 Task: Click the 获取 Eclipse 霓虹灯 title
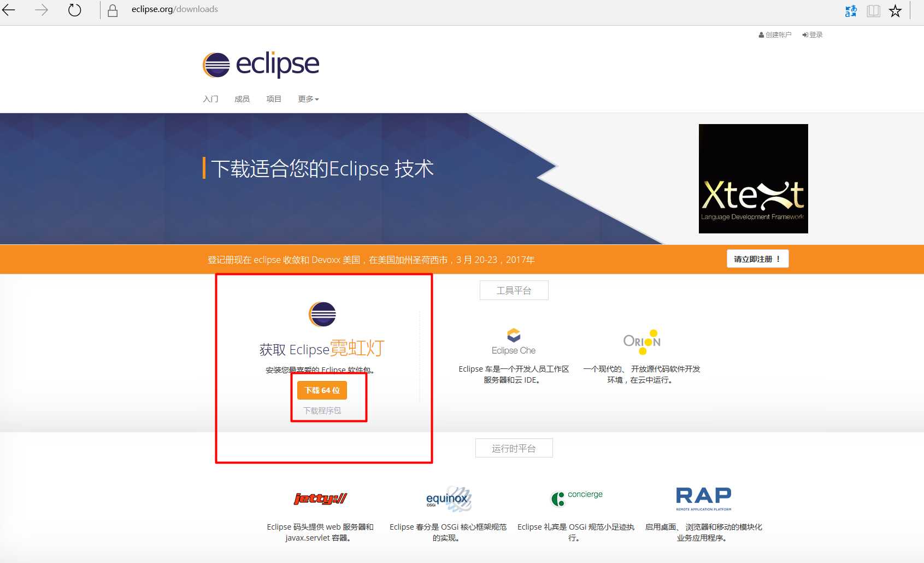tap(322, 348)
